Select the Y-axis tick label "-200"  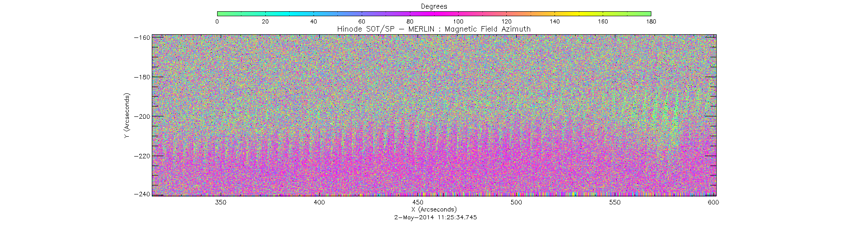tap(142, 116)
